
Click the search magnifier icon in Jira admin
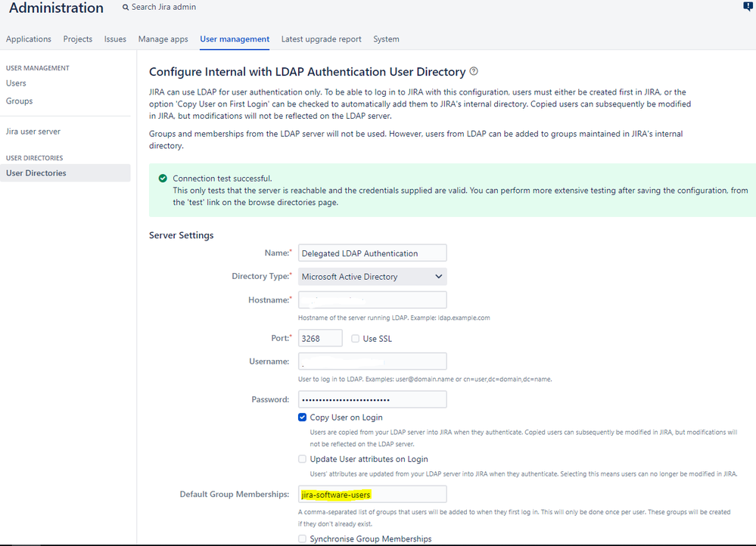[x=126, y=8]
